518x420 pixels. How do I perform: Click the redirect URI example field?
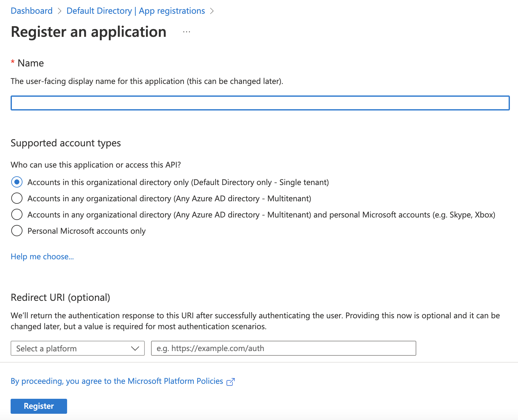[283, 348]
